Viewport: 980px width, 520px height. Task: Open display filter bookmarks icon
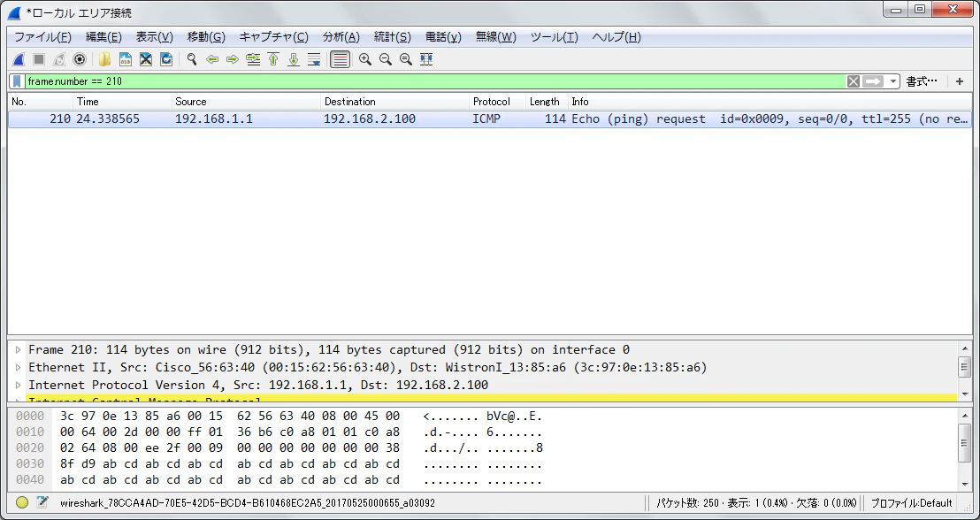tap(18, 81)
